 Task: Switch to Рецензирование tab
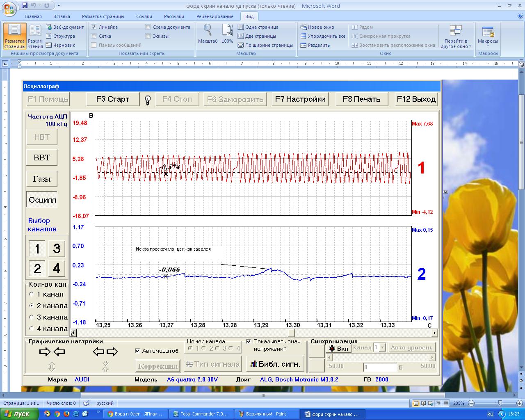[215, 16]
